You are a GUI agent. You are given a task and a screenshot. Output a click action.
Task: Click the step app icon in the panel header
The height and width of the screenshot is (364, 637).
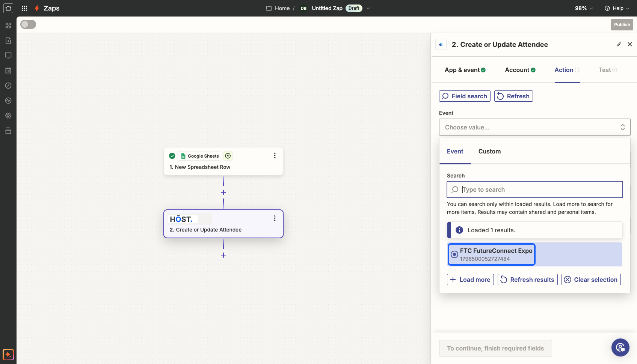pos(441,44)
